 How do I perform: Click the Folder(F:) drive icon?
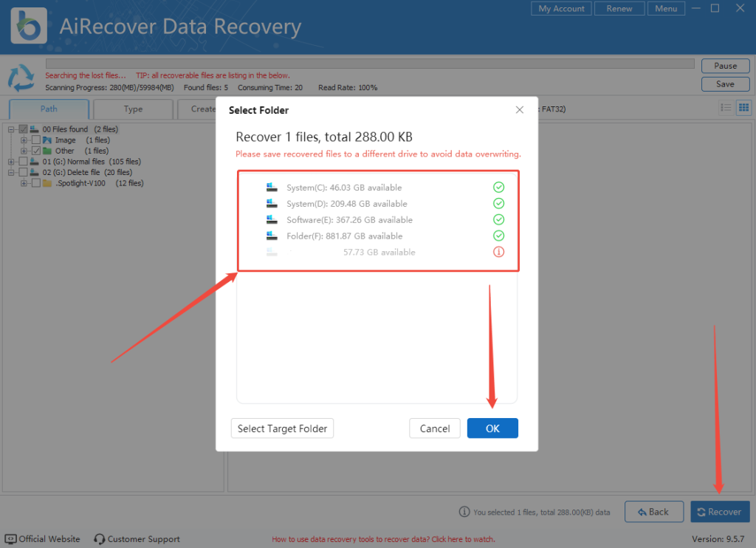tap(272, 236)
